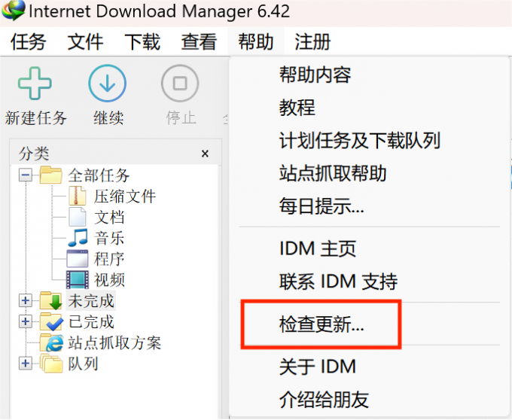Open the 站点抓取方案 grabber projects item
This screenshot has width=512, height=420.
[52, 343]
